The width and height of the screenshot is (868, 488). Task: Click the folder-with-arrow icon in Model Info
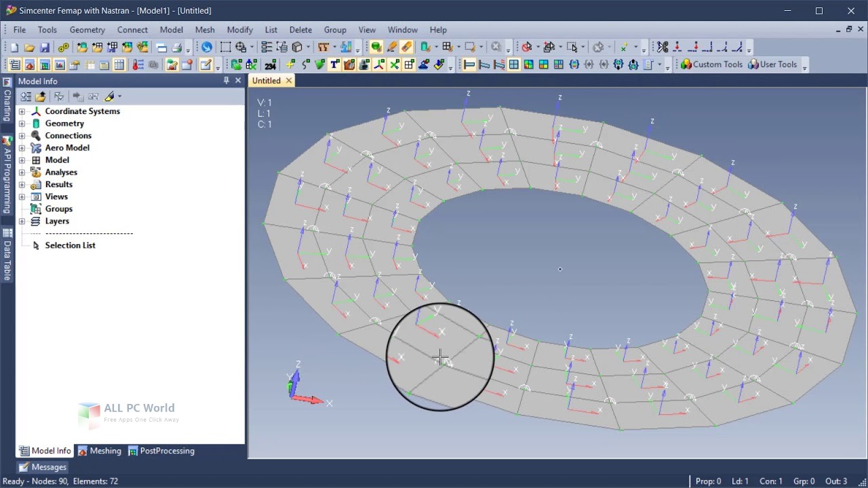click(41, 96)
